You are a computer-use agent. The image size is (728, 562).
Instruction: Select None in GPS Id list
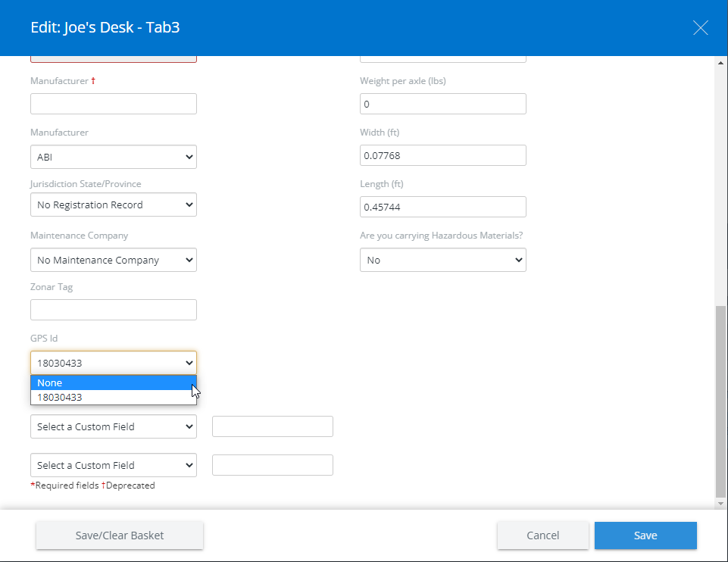tap(114, 382)
